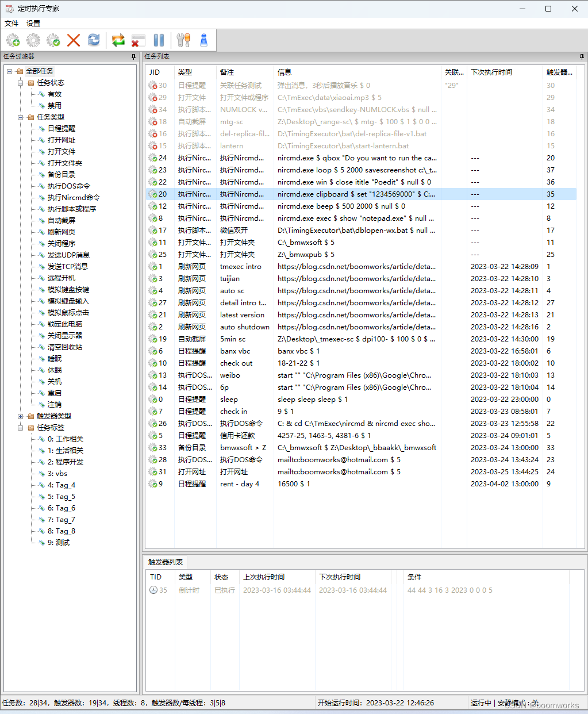Image resolution: width=588 pixels, height=714 pixels.
Task: Click the blue pause bars icon
Action: click(x=159, y=40)
